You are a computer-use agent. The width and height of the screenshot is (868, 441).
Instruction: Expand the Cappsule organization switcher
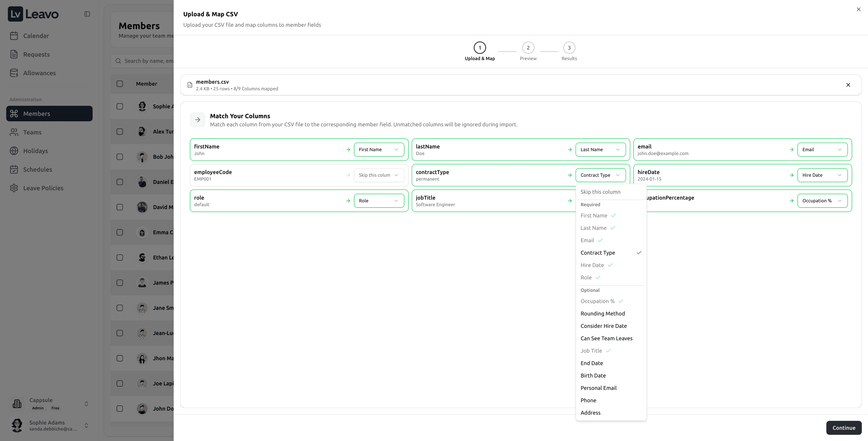[86, 404]
